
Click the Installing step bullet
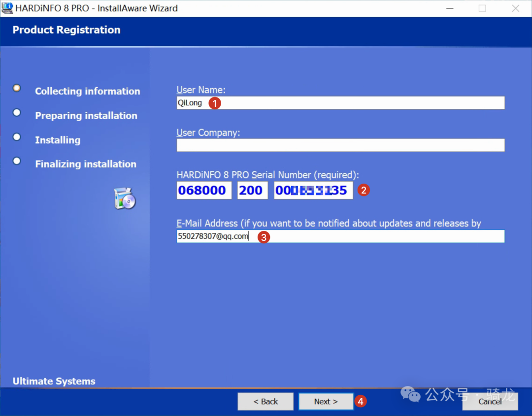[x=17, y=137]
